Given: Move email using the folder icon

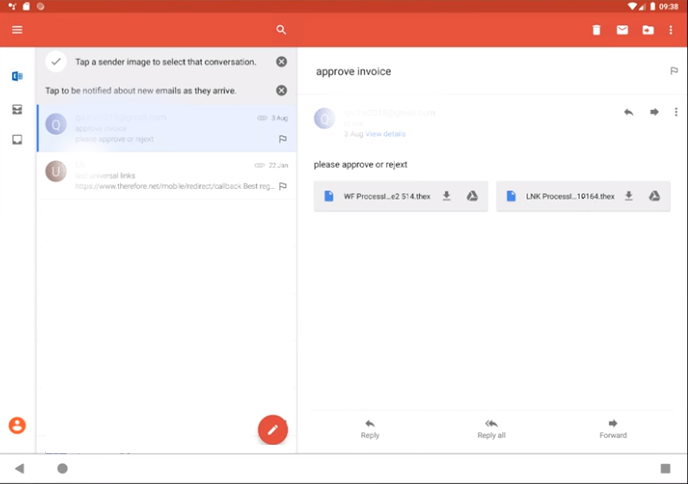Looking at the screenshot, I should (648, 30).
